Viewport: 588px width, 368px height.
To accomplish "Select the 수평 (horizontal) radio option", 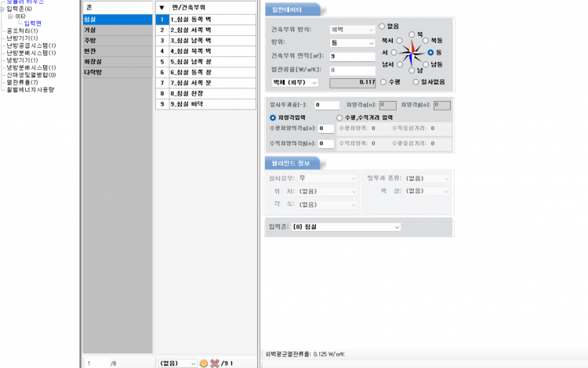I will (x=383, y=81).
